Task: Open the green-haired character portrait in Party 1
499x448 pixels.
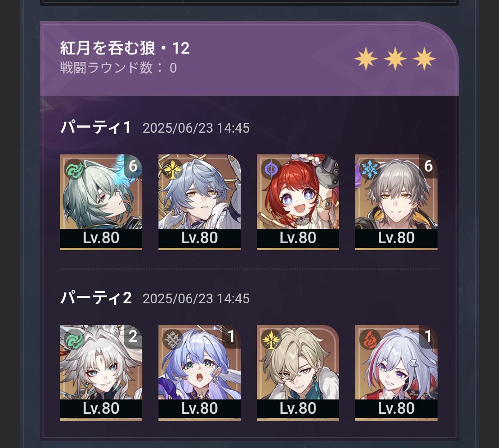Action: click(101, 202)
